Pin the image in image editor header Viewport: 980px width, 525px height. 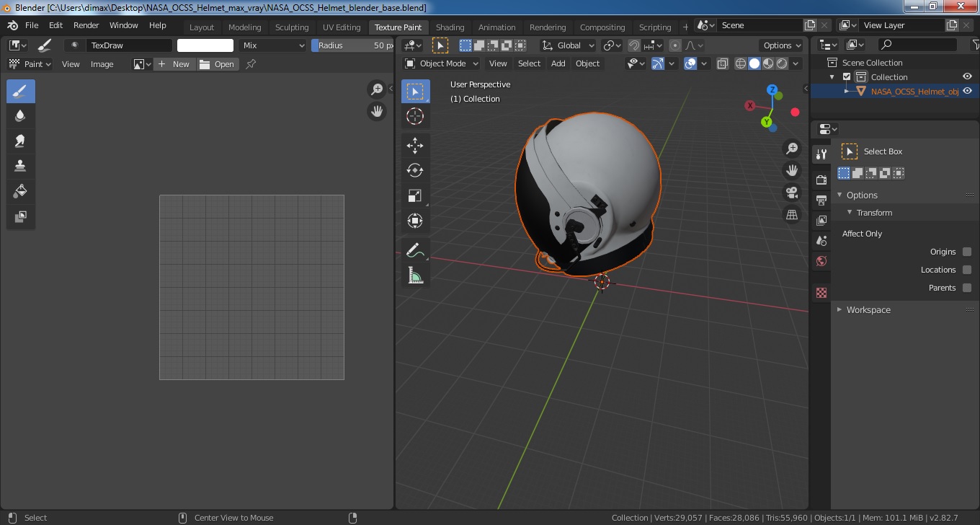pos(251,64)
